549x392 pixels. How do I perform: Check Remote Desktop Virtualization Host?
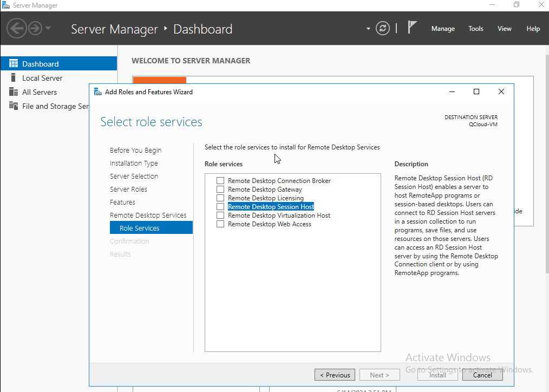[220, 215]
